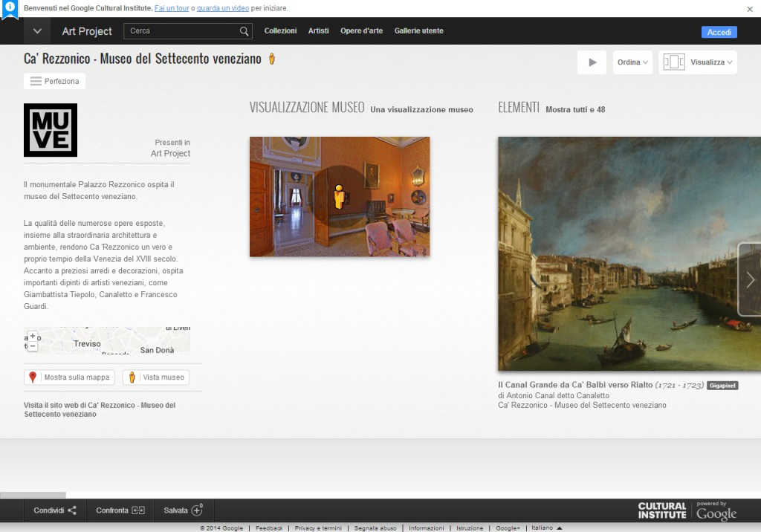761x532 pixels.
Task: Open the Collezioni menu item
Action: pos(280,30)
